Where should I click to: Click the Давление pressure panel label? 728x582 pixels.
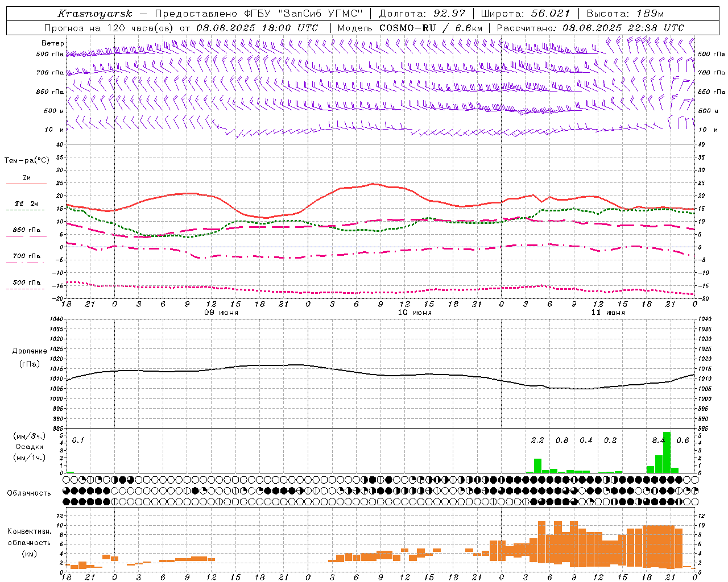[30, 351]
